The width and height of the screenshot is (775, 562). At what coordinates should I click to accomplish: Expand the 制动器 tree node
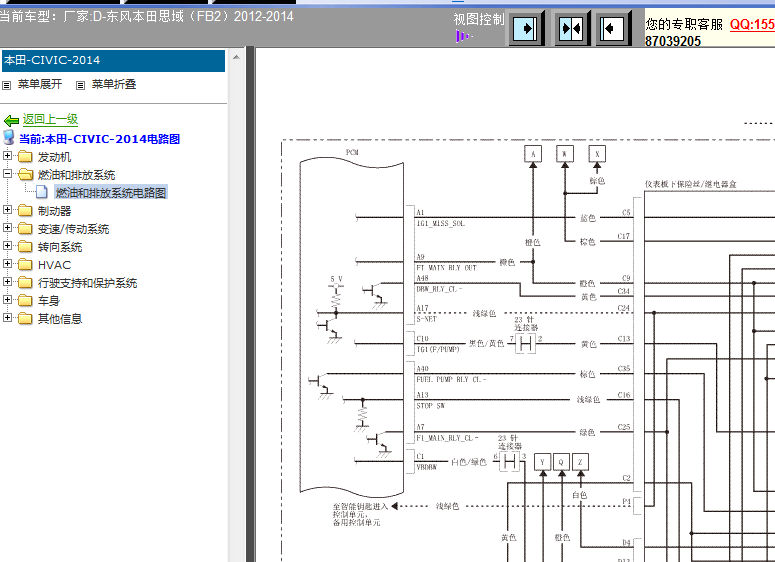pos(7,210)
